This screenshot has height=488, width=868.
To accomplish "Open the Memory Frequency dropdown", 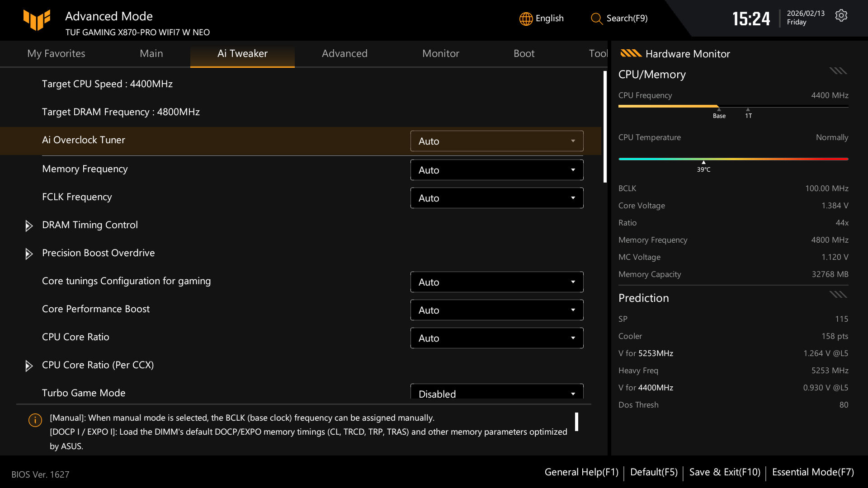I will (x=496, y=170).
